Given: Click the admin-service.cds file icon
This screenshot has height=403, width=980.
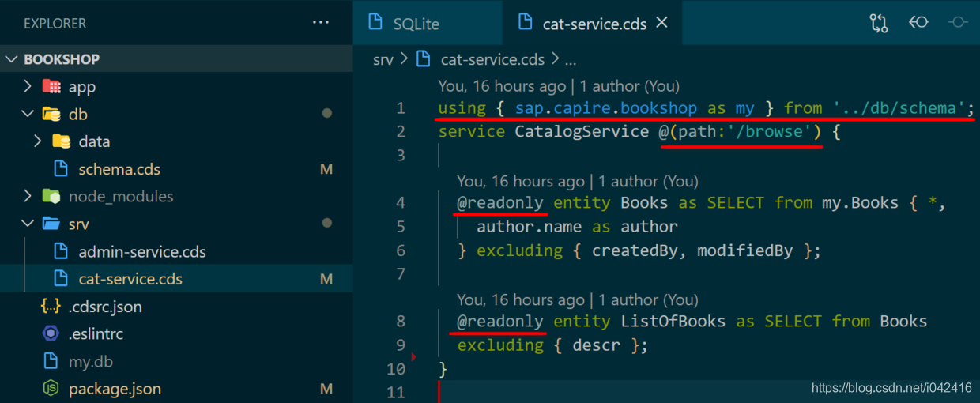Looking at the screenshot, I should tap(61, 252).
